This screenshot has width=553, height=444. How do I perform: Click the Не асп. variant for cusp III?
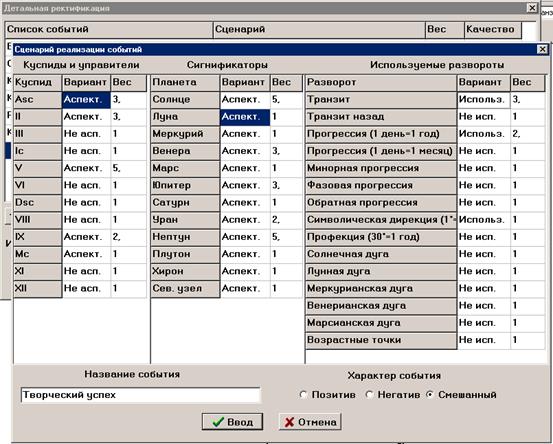click(86, 134)
